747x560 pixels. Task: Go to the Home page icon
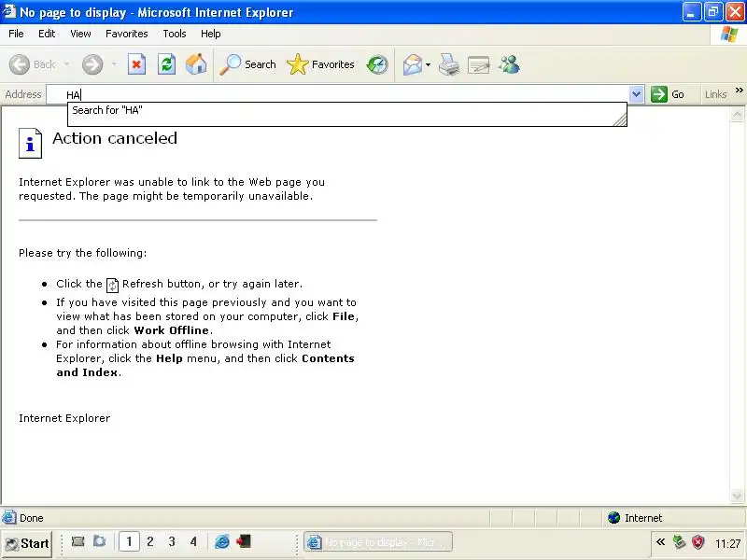(196, 64)
